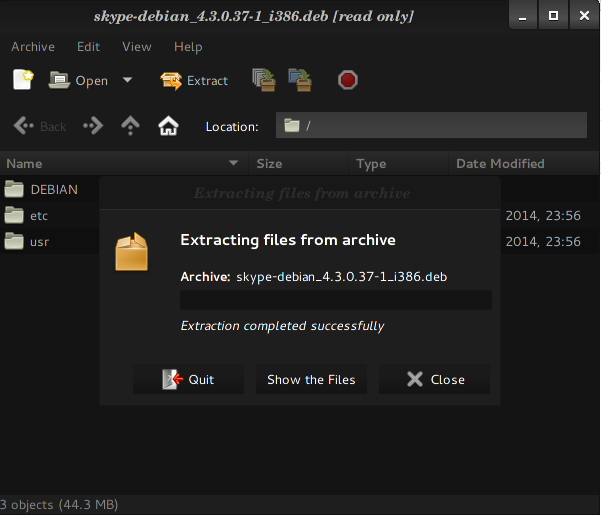Sort by the Date Modified column
Screen dimensions: 601x518
(x=524, y=164)
